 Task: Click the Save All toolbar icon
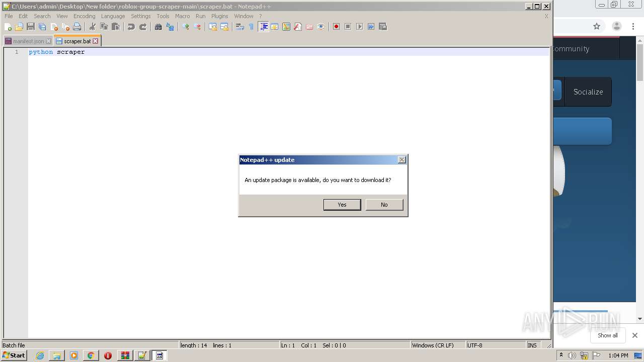42,27
